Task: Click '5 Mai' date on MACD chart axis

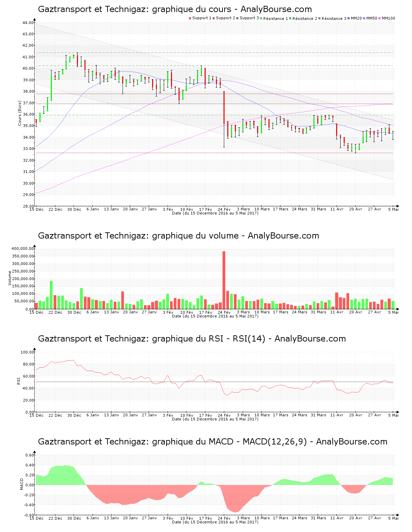Action: click(x=393, y=518)
